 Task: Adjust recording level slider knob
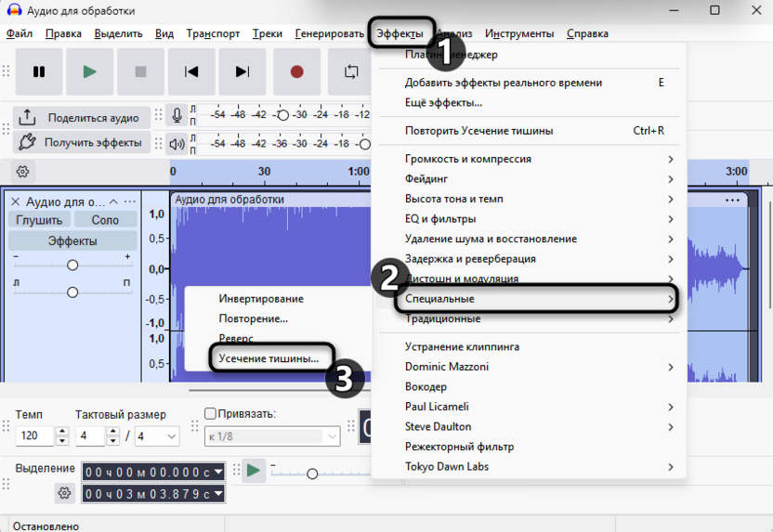click(x=283, y=115)
